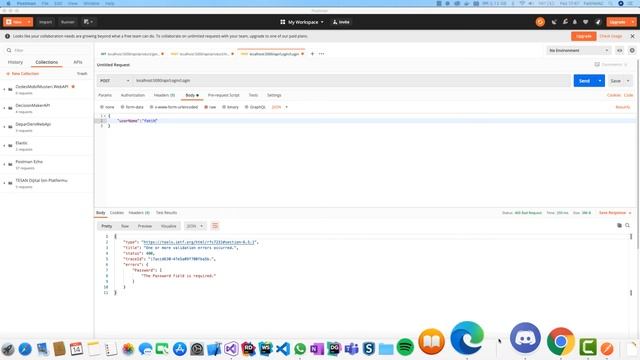Open the response JSON format dropdown
Image resolution: width=640 pixels, height=360 pixels.
click(x=195, y=226)
